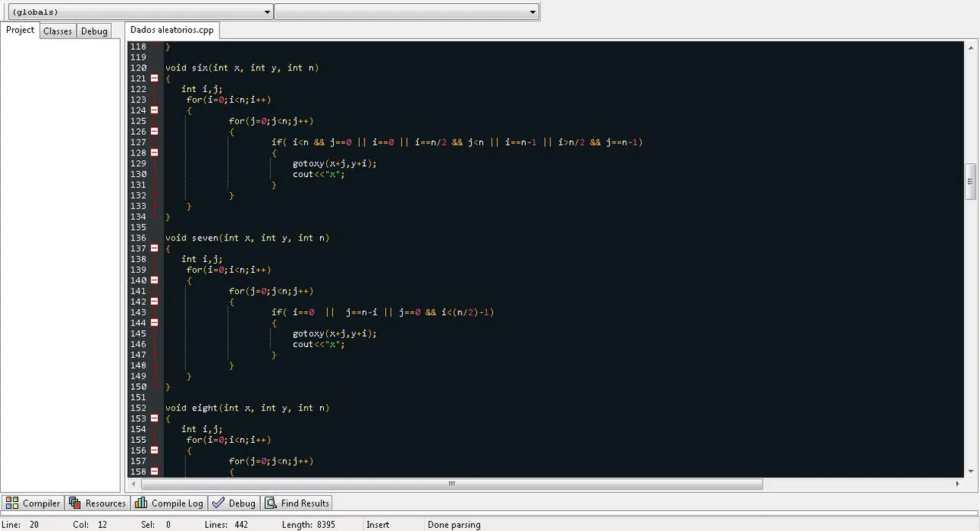Image resolution: width=980 pixels, height=531 pixels.
Task: Collapse code fold at line 128
Action: point(154,152)
